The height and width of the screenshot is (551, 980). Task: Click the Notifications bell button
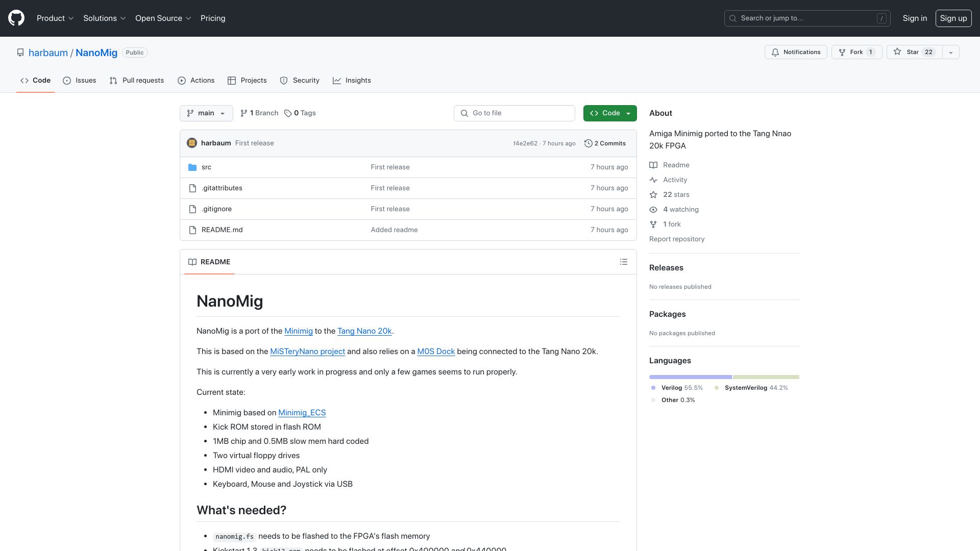tap(796, 52)
